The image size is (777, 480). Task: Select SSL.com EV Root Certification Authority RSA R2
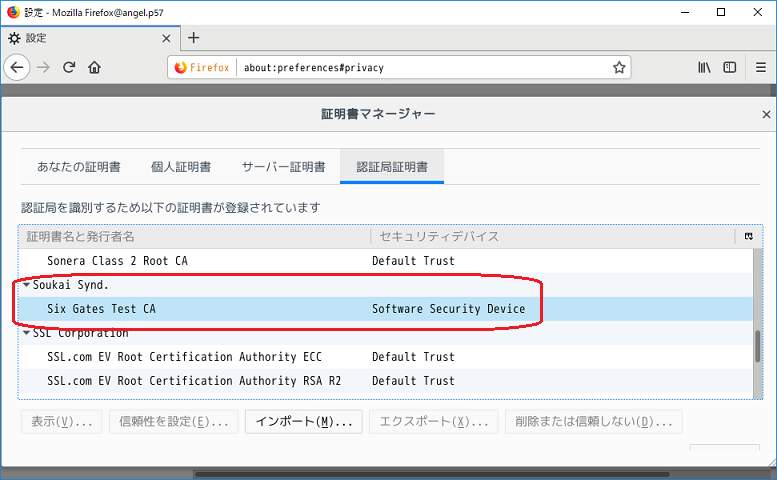coord(386,381)
